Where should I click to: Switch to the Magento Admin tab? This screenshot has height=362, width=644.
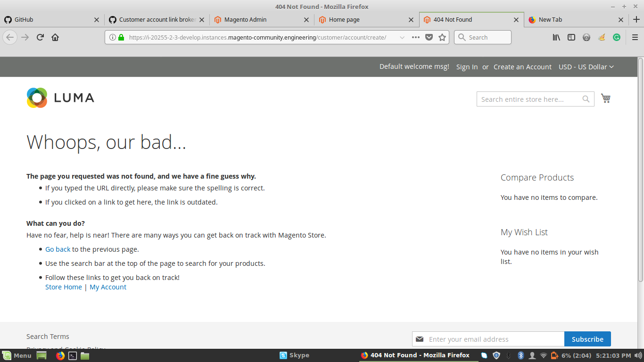[x=262, y=19]
